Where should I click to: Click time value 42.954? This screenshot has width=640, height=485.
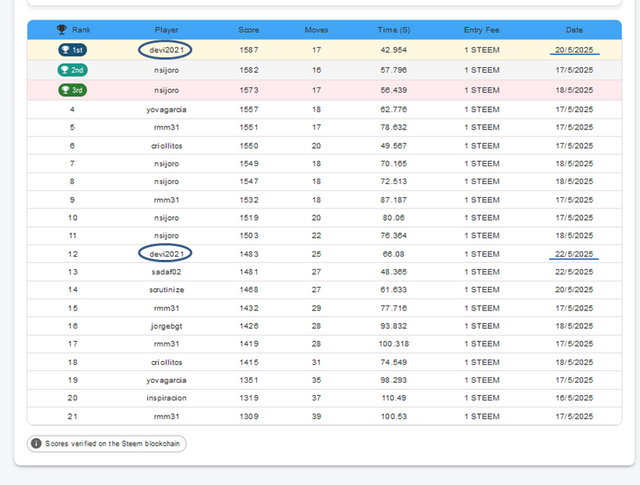(x=394, y=50)
